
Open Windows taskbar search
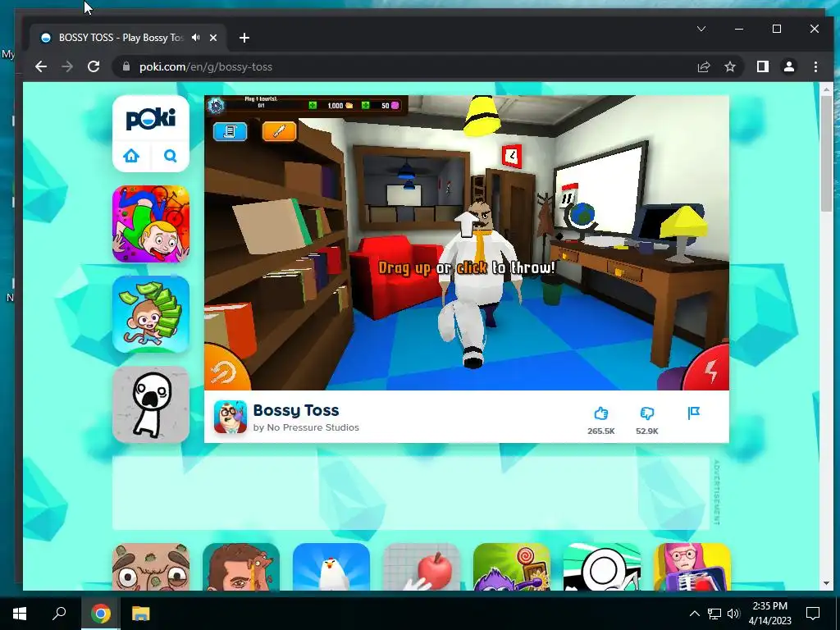pos(59,614)
